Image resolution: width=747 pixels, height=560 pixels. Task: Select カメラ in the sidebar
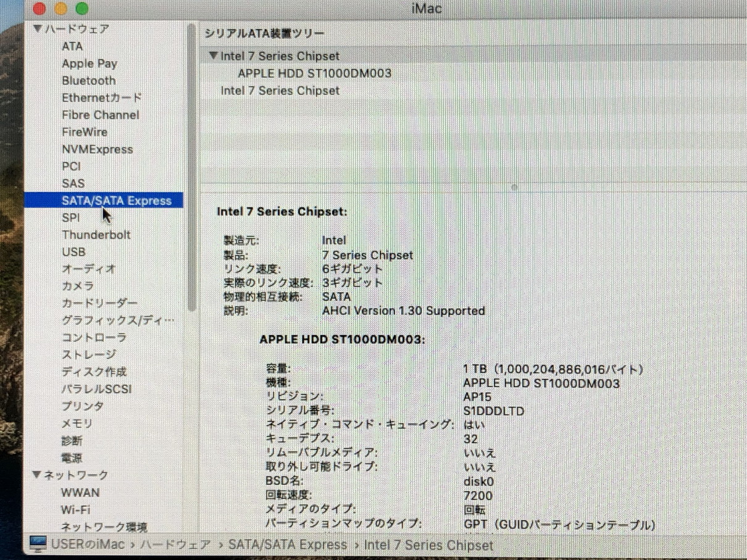coord(78,286)
